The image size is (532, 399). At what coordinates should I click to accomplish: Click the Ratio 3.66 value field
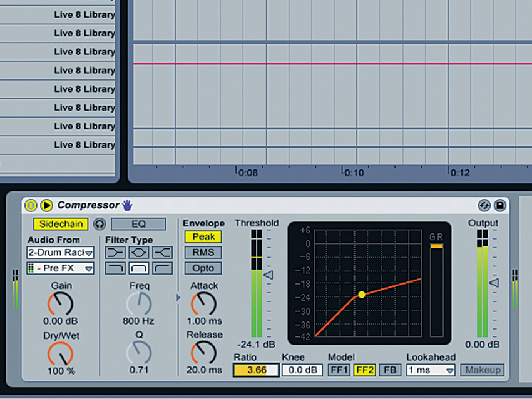pyautogui.click(x=256, y=370)
